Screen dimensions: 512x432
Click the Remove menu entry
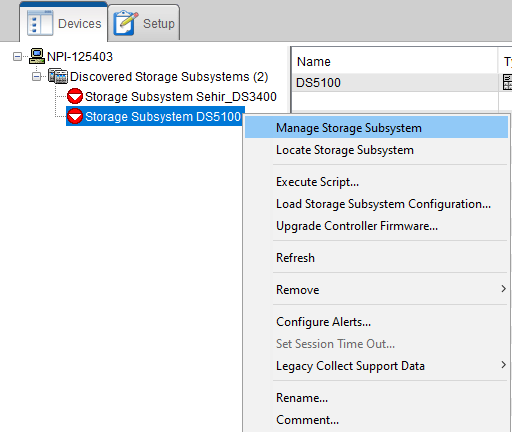[x=376, y=290]
